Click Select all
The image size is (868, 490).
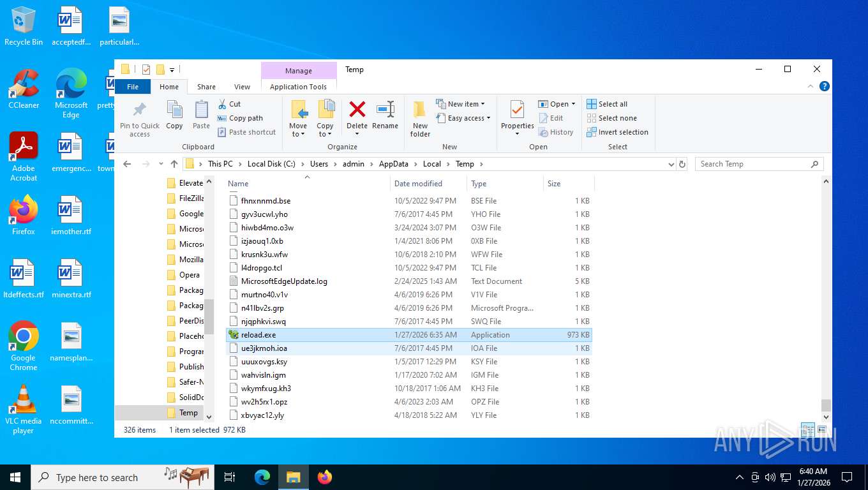(607, 104)
